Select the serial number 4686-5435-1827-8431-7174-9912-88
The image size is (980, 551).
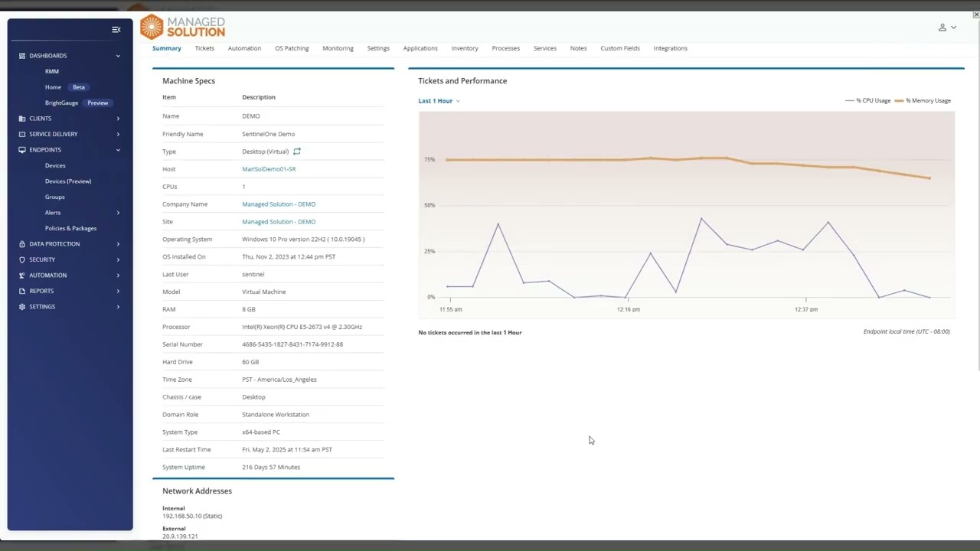point(292,344)
